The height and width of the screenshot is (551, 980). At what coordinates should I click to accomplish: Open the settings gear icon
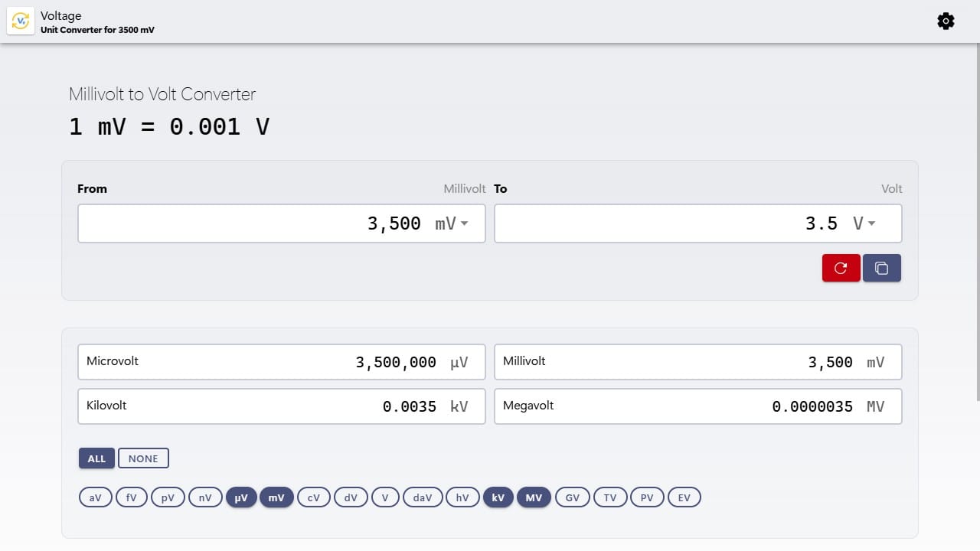coord(946,21)
